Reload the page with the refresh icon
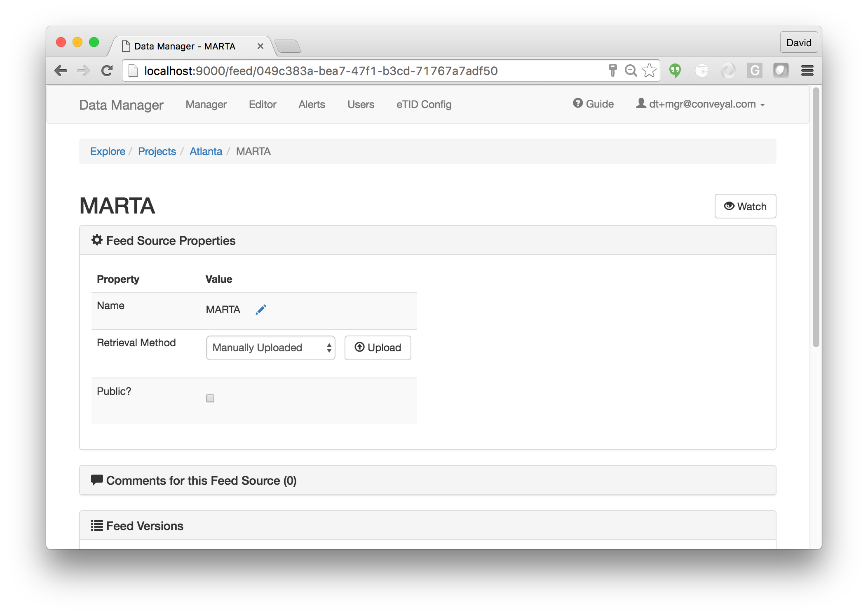This screenshot has width=868, height=615. (x=107, y=71)
